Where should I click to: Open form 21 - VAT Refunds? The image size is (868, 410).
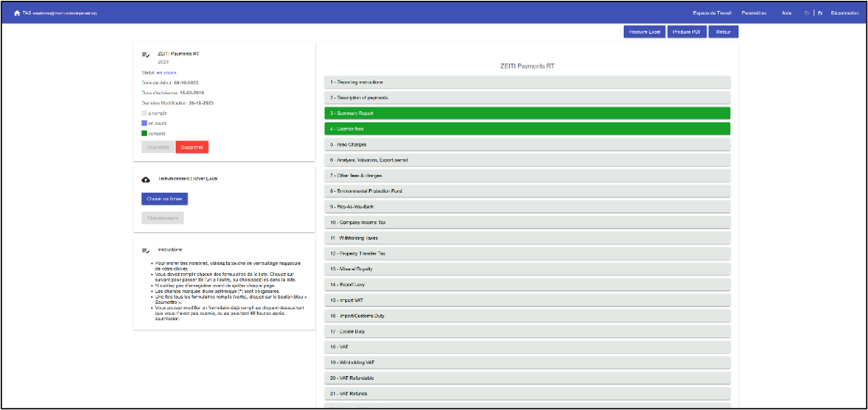[527, 393]
